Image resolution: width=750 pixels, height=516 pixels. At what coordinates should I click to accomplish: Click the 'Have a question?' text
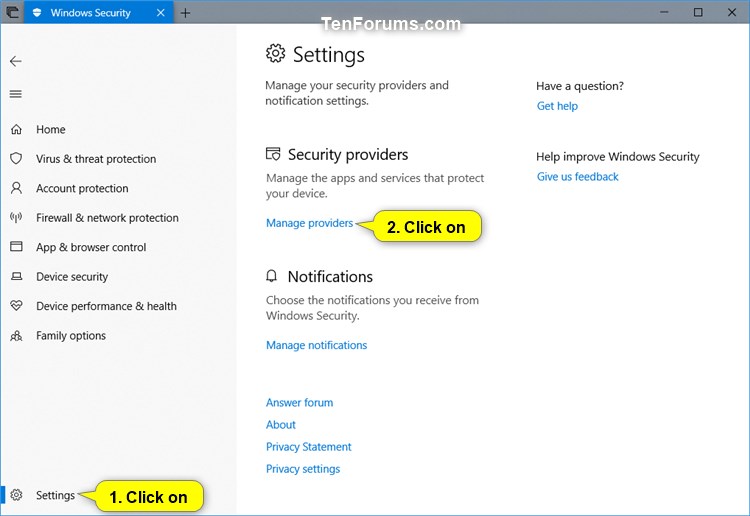pos(580,86)
